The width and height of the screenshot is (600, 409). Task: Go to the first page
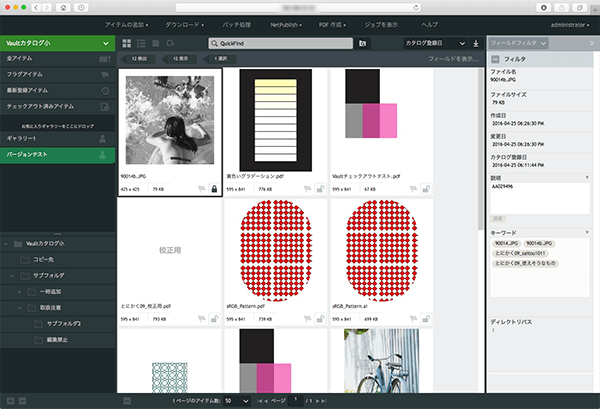coord(259,401)
